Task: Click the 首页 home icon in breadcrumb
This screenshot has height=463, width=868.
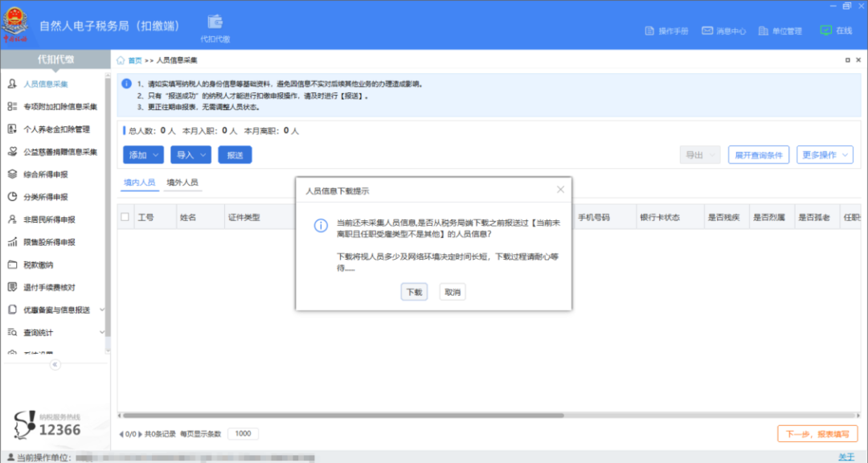Action: [121, 60]
